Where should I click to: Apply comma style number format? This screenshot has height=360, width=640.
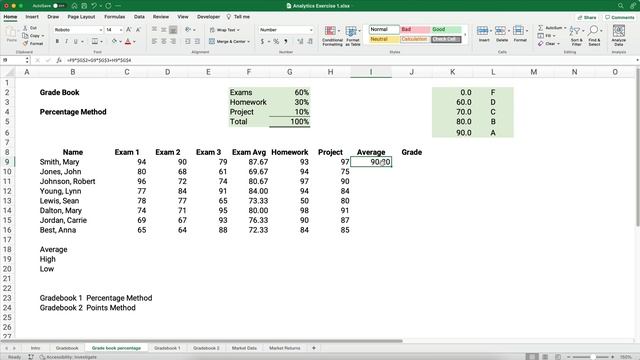286,41
